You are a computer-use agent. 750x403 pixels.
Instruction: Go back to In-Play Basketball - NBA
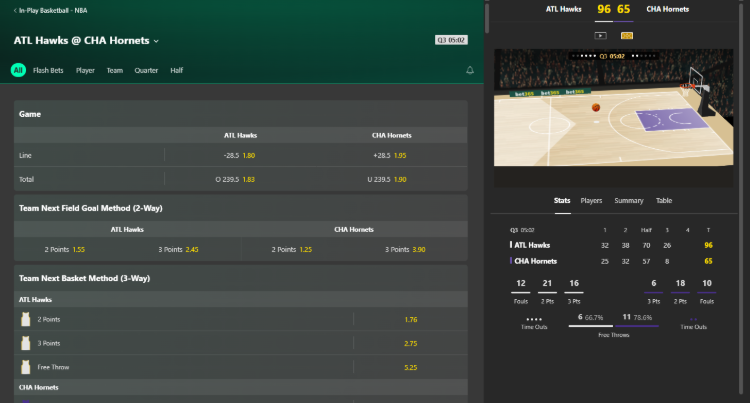click(50, 10)
